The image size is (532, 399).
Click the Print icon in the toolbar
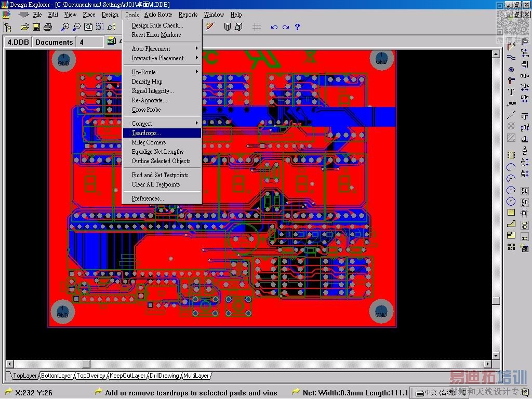tap(48, 27)
